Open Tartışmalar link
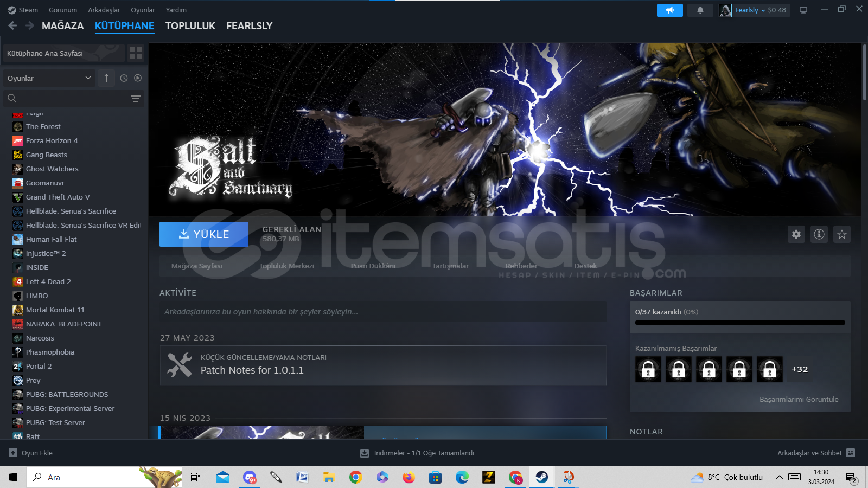 point(450,266)
